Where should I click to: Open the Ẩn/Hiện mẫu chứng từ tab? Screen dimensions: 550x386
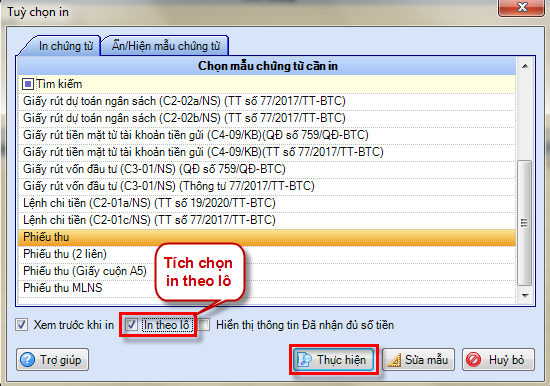coord(165,46)
